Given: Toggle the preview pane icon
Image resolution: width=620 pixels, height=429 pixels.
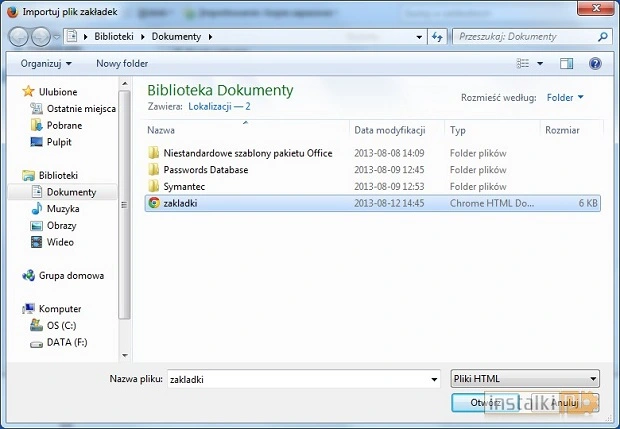Looking at the screenshot, I should click(566, 64).
